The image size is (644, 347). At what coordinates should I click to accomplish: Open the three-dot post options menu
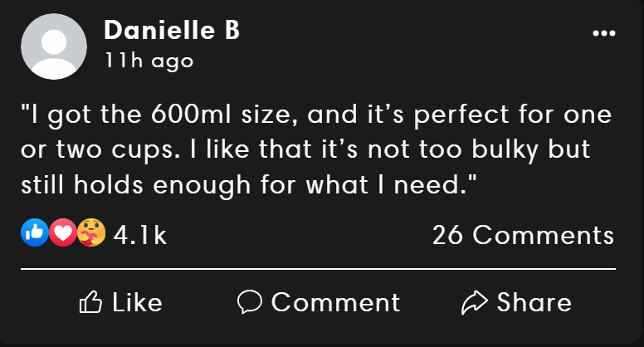point(604,34)
